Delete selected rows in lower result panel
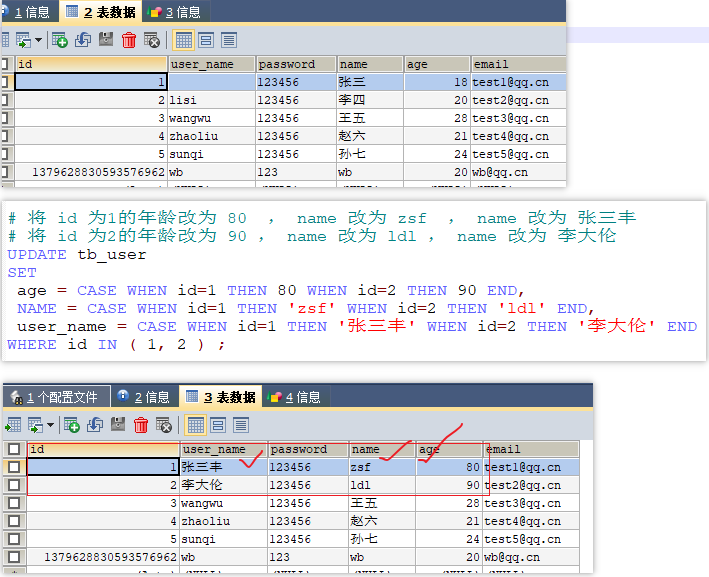The image size is (709, 577). tap(141, 425)
